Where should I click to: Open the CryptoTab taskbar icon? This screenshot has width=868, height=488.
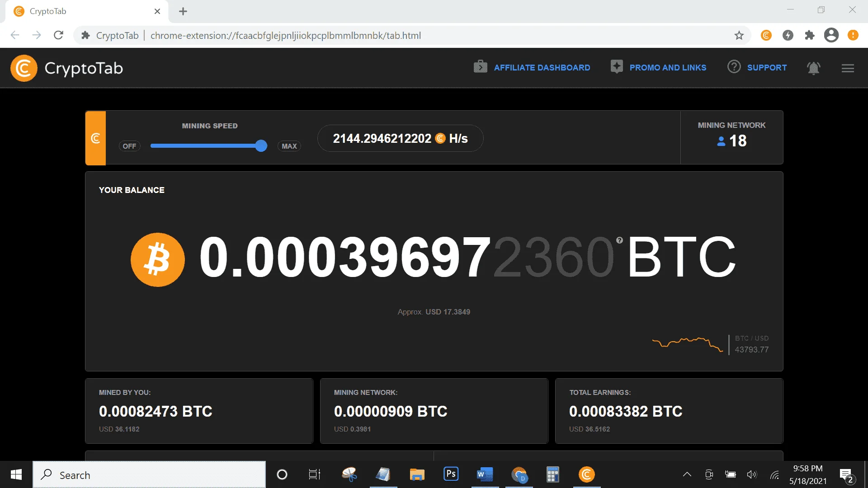click(587, 474)
